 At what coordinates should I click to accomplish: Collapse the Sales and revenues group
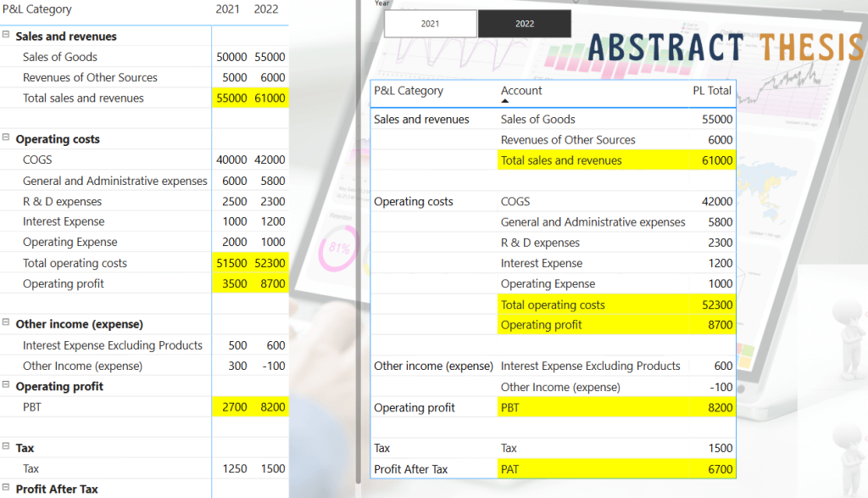pos(6,34)
